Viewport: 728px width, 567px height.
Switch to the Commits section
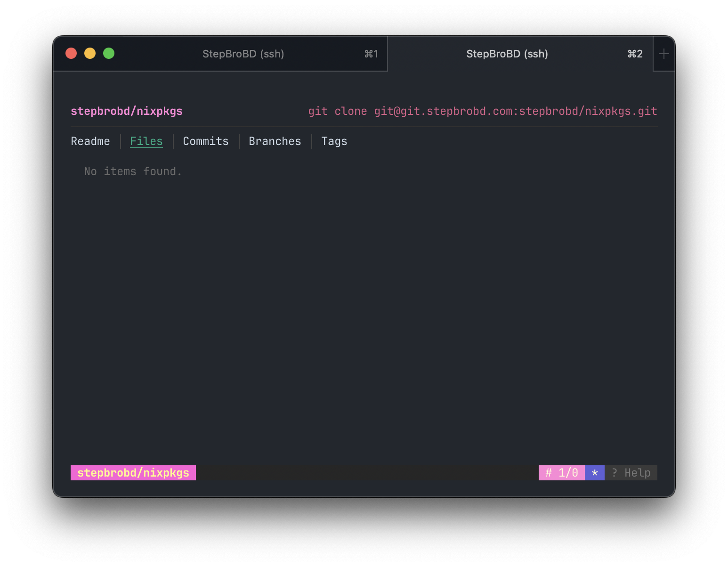pyautogui.click(x=205, y=141)
